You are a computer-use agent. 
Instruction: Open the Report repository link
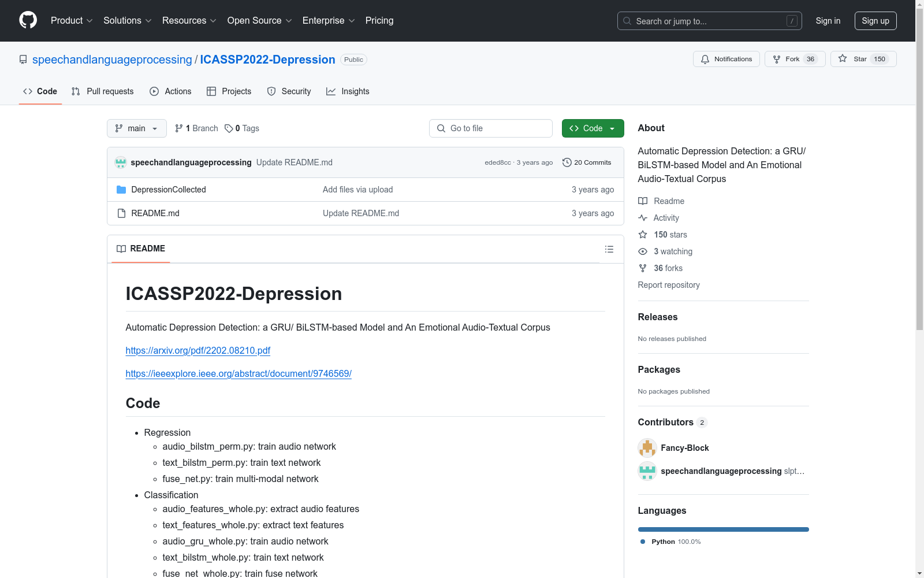(669, 285)
